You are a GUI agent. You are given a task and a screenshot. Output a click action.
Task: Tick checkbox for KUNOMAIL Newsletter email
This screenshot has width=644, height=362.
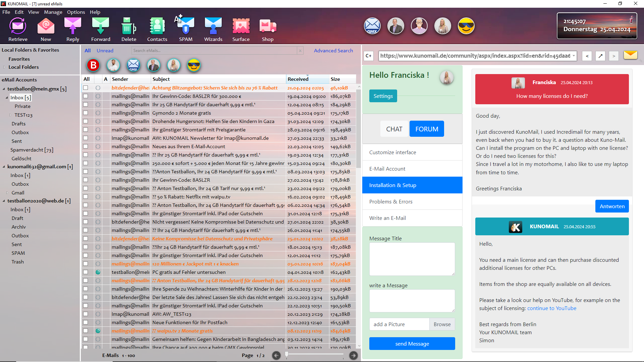click(x=86, y=138)
